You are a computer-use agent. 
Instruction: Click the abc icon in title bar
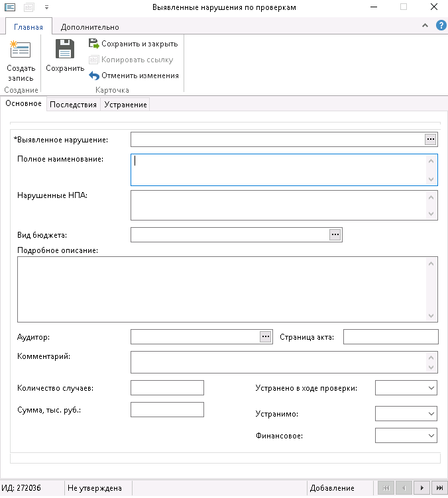(x=28, y=7)
